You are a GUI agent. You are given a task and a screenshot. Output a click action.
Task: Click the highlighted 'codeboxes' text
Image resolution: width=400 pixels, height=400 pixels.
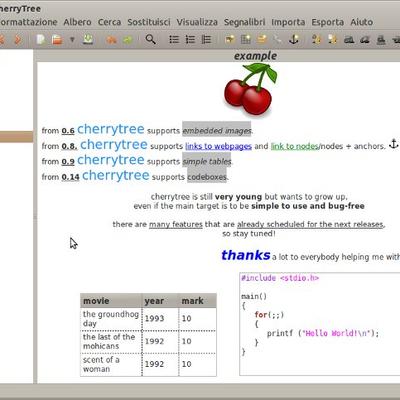(x=207, y=177)
